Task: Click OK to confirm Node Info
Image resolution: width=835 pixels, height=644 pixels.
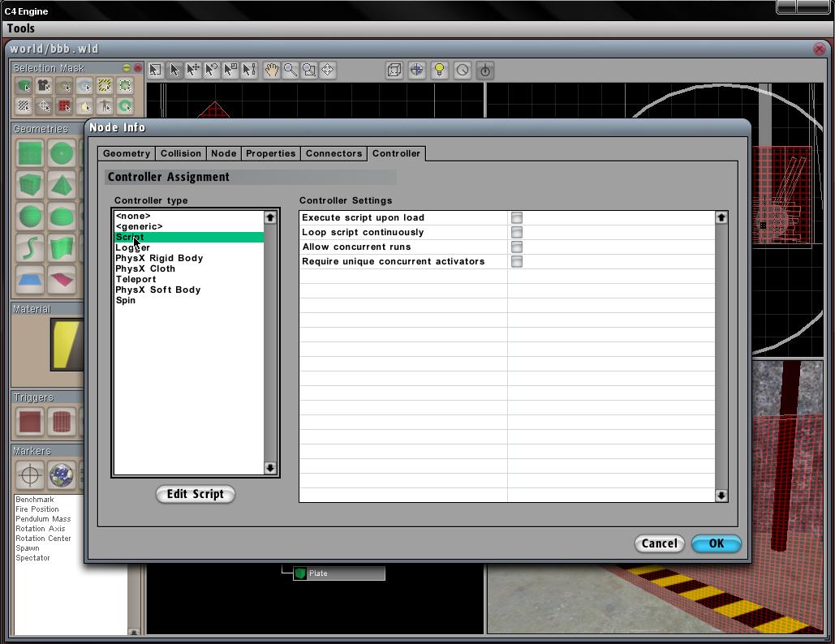Action: [x=716, y=543]
